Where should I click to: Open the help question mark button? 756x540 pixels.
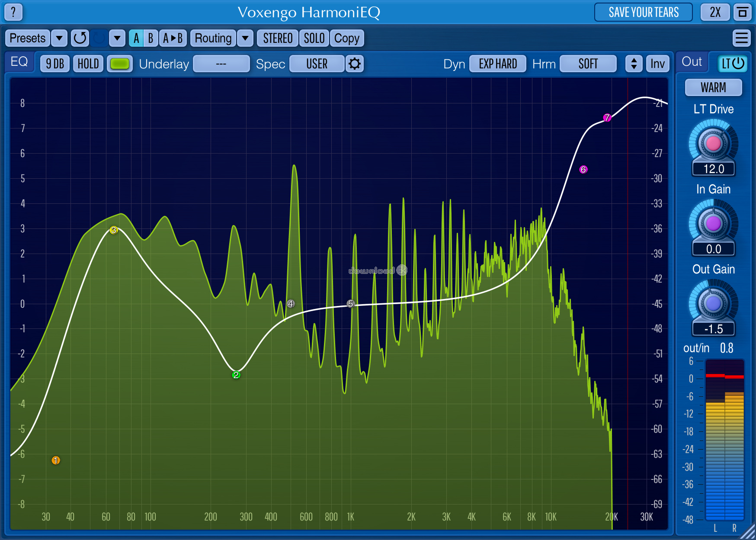pos(13,12)
